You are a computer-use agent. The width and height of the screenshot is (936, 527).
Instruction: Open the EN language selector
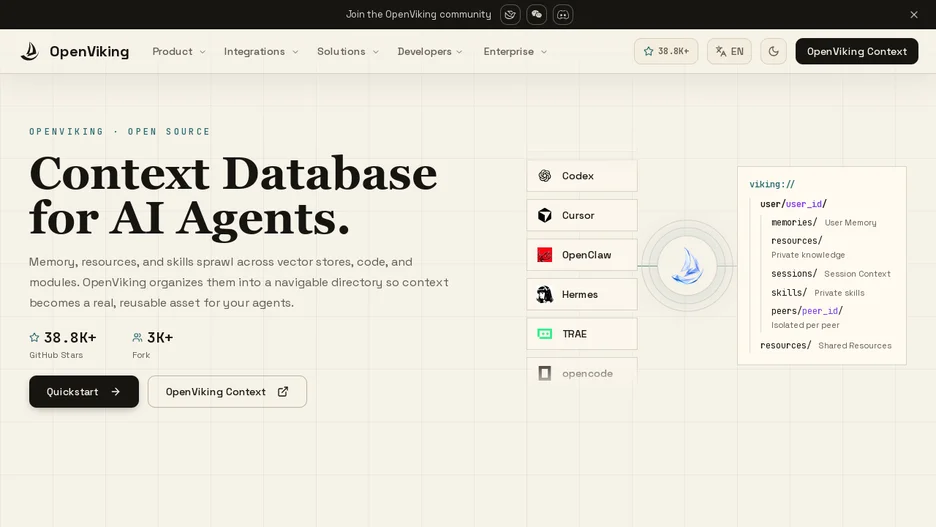click(729, 51)
